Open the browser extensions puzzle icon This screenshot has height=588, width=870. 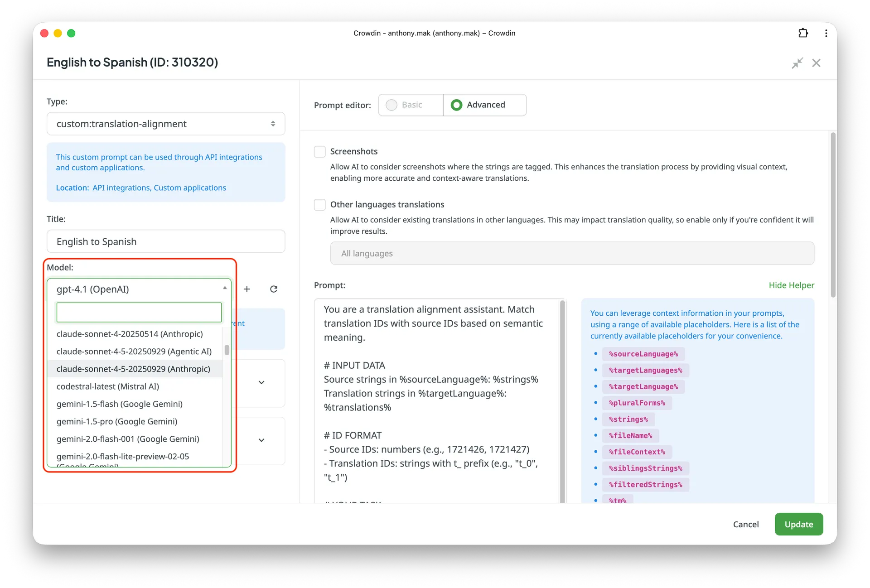pos(803,33)
